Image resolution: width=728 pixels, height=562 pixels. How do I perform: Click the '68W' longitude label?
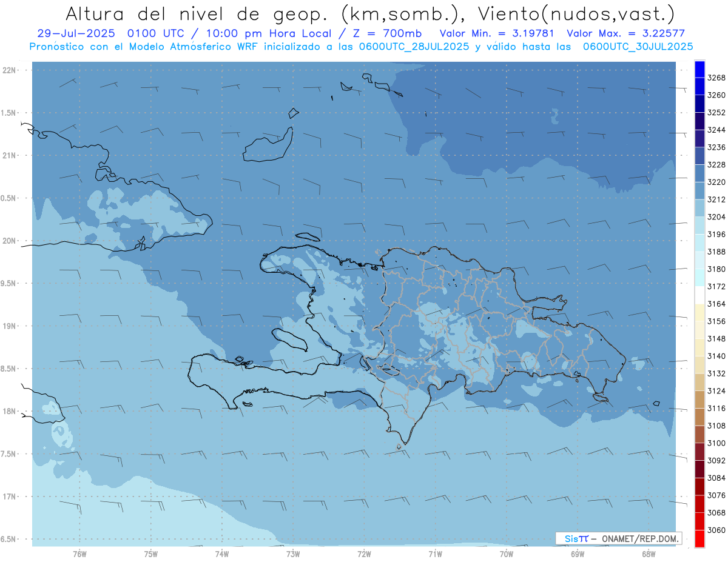tap(649, 554)
